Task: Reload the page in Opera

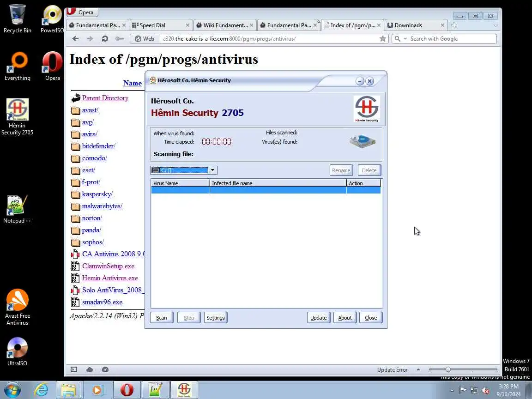Action: 105,39
